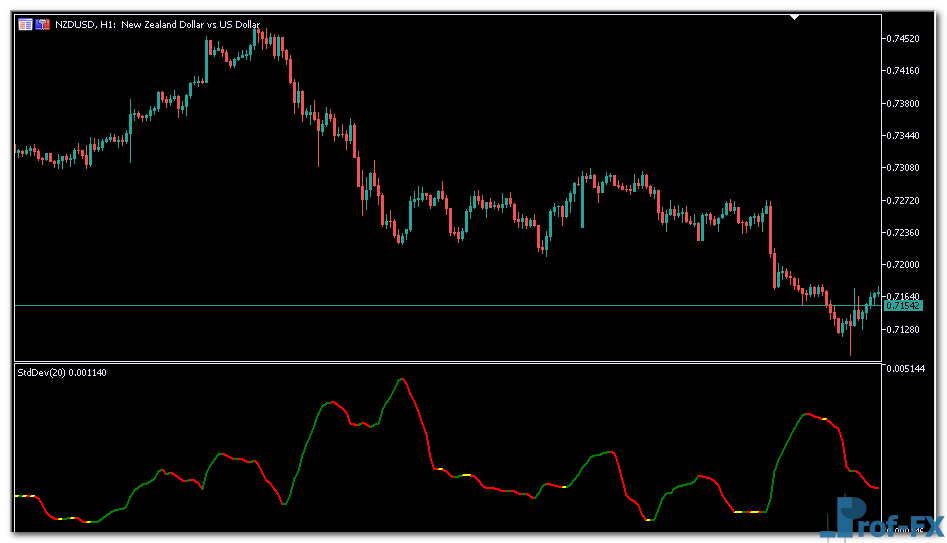This screenshot has width=947, height=543.
Task: Click the chart shift triangle marker
Action: [x=795, y=17]
